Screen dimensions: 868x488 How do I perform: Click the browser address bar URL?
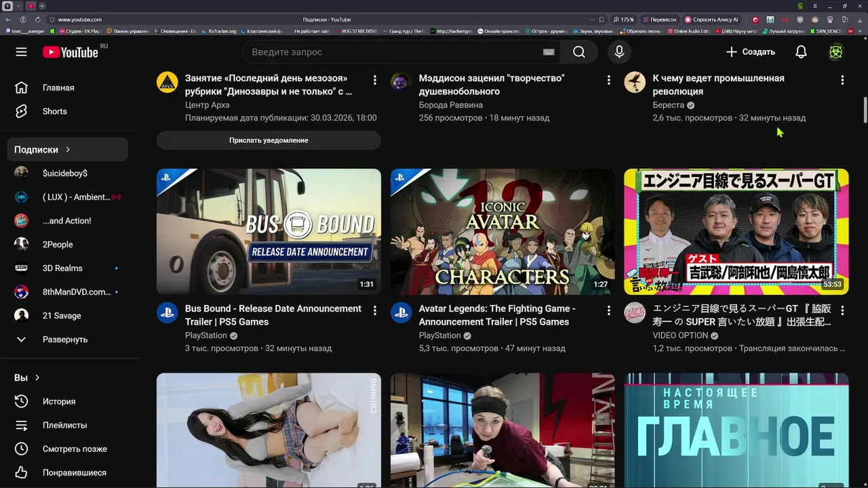click(x=80, y=20)
